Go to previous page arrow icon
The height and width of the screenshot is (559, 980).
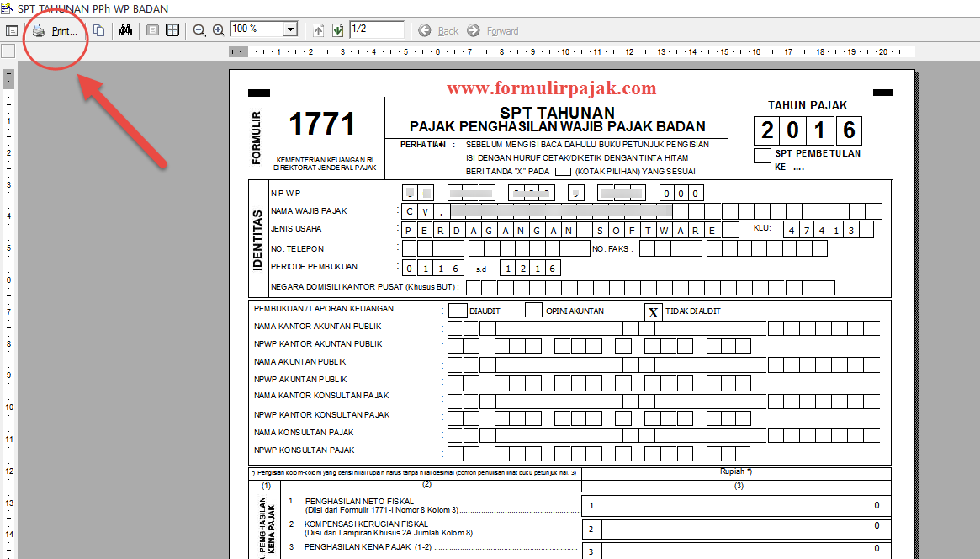[318, 30]
